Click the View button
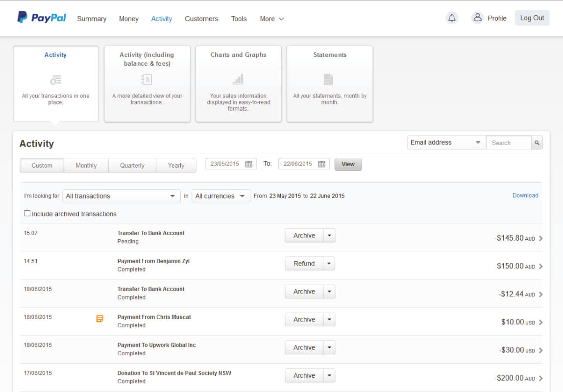 (x=348, y=165)
